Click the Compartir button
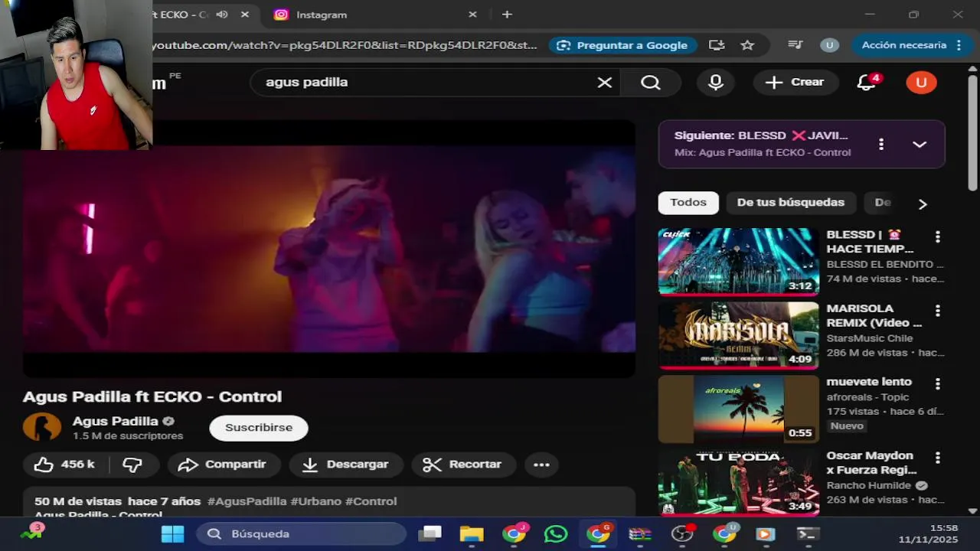 pos(224,465)
